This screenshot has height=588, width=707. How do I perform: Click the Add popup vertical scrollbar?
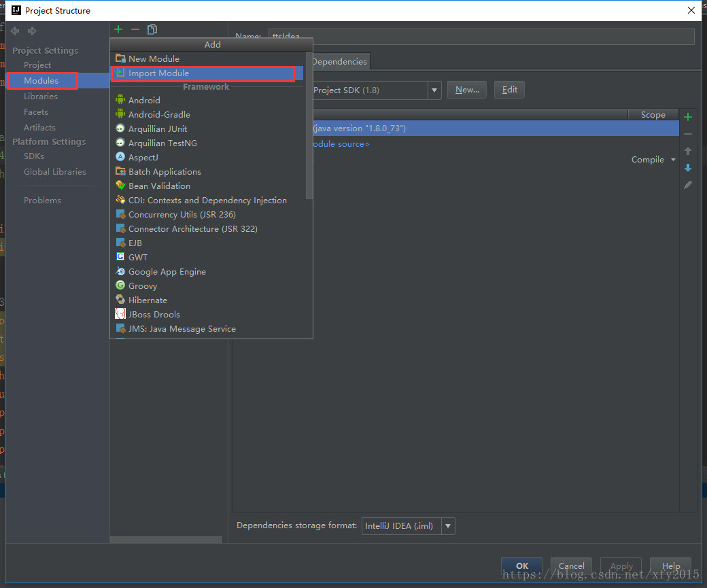[309, 125]
